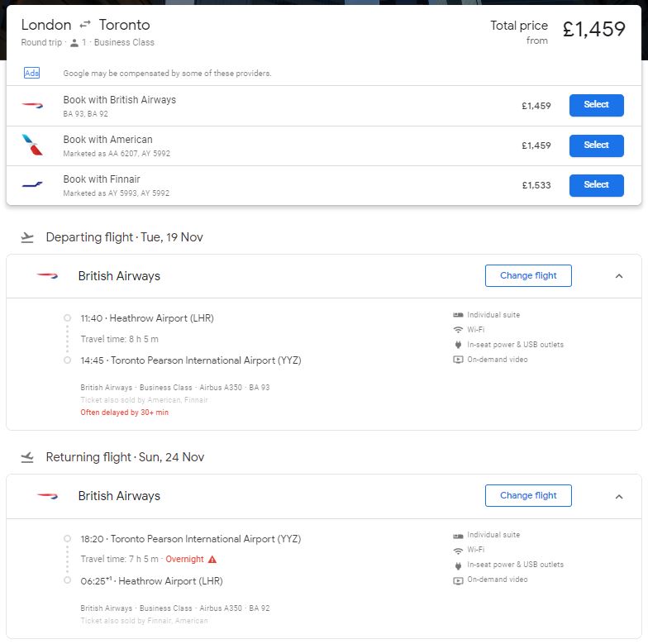The height and width of the screenshot is (644, 648).
Task: Click the departing flight takeoff icon
Action: [27, 238]
